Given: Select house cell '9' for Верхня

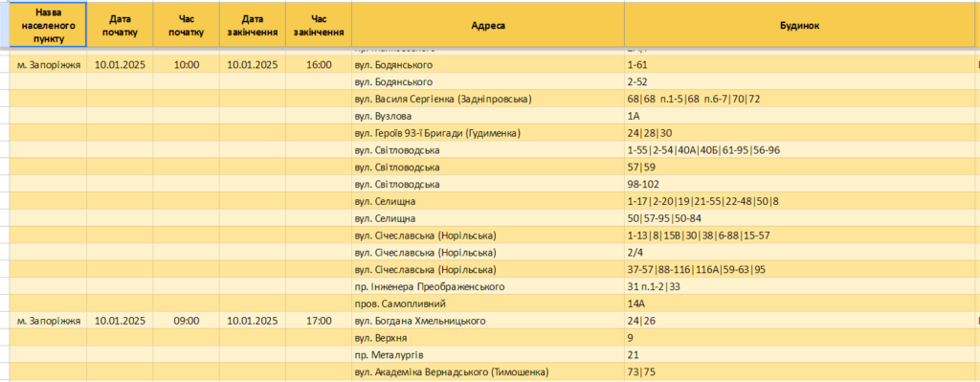Looking at the screenshot, I should pyautogui.click(x=799, y=338).
